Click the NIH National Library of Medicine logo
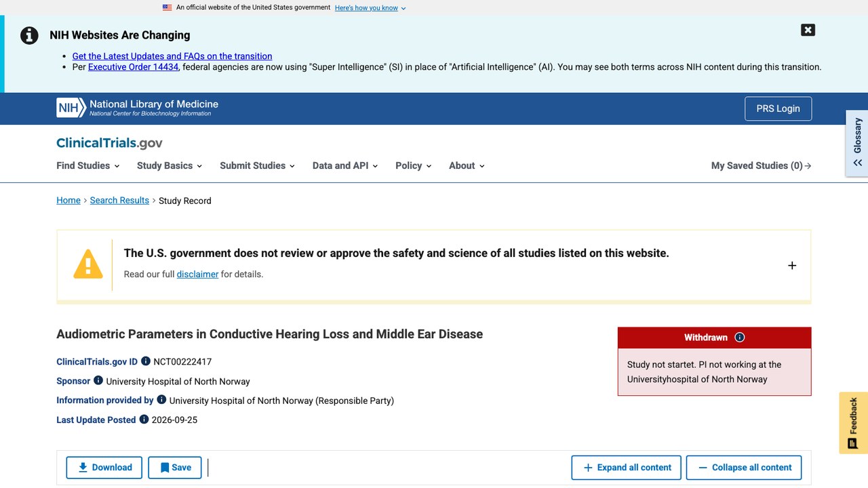Viewport: 868px width, 488px height. pyautogui.click(x=138, y=108)
